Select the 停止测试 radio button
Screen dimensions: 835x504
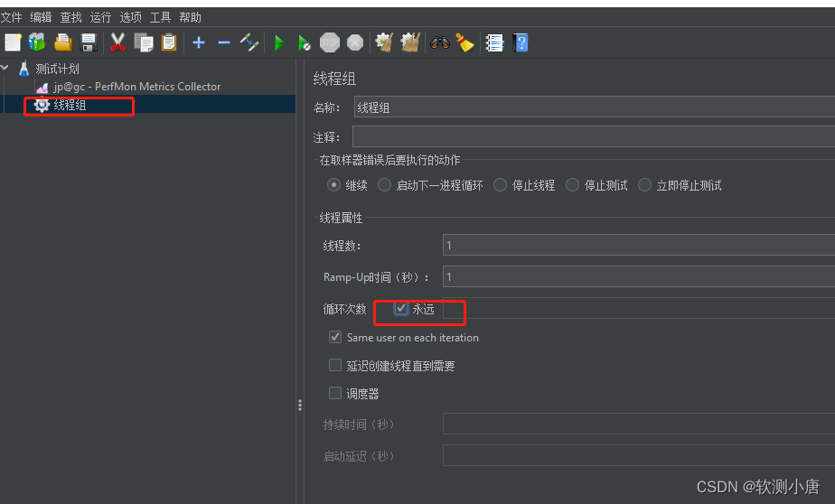pos(572,185)
